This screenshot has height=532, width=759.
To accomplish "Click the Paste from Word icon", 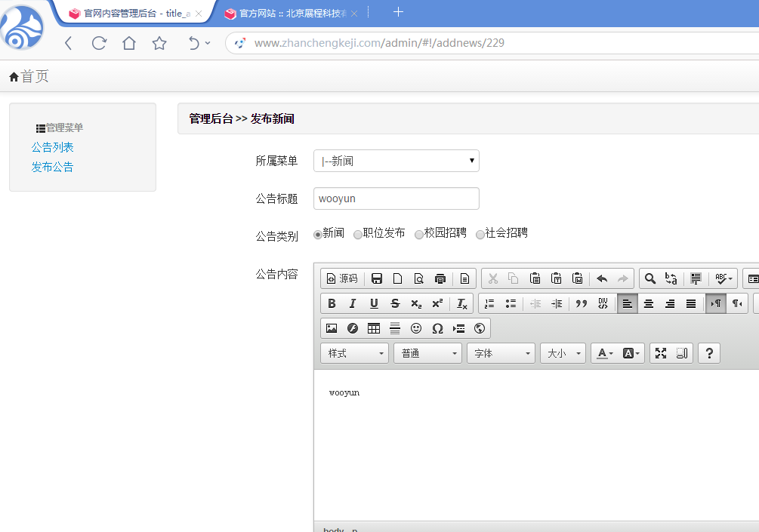I will point(578,278).
